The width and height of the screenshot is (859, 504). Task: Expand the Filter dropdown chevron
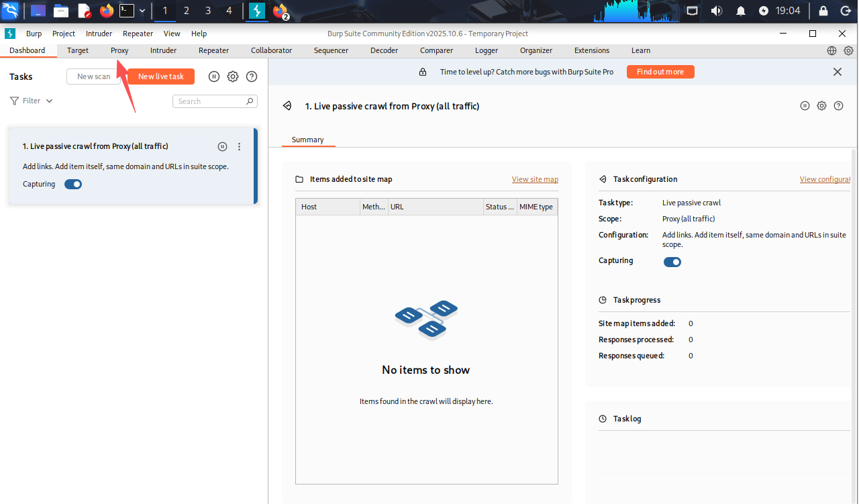click(49, 101)
